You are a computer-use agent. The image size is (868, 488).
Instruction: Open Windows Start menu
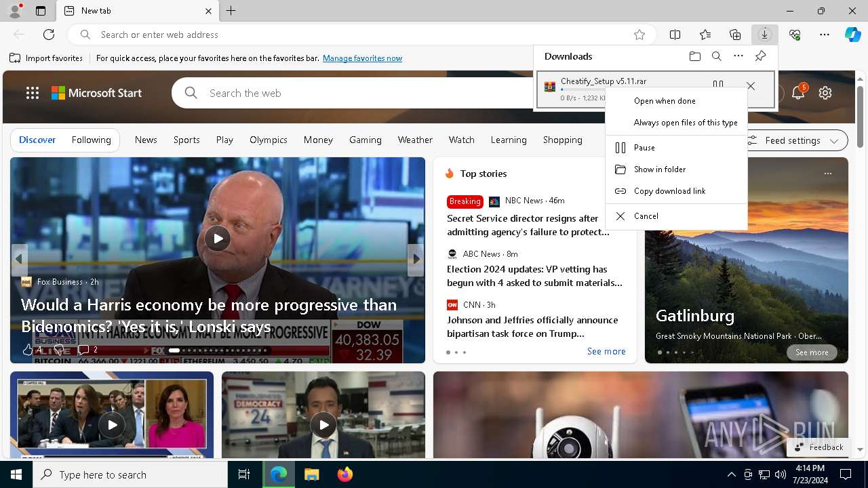tap(16, 474)
